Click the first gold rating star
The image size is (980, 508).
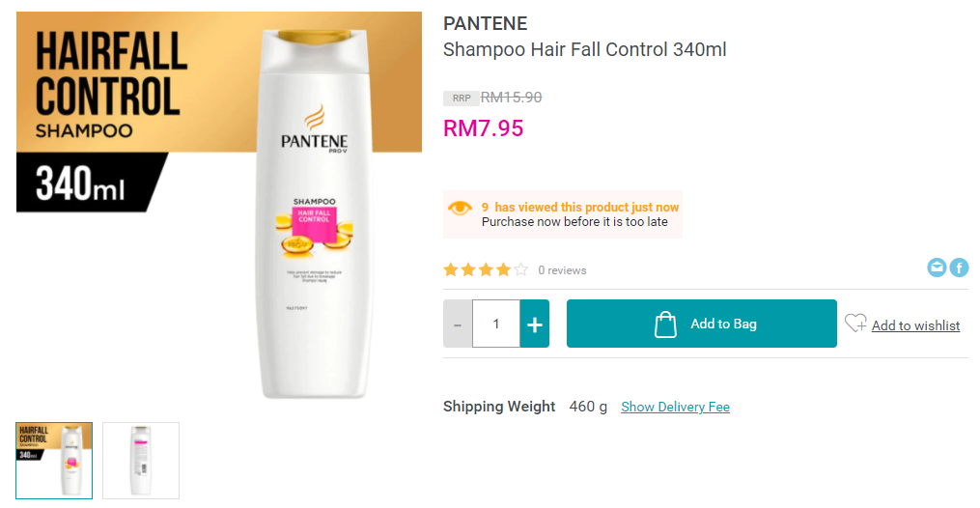pyautogui.click(x=451, y=269)
